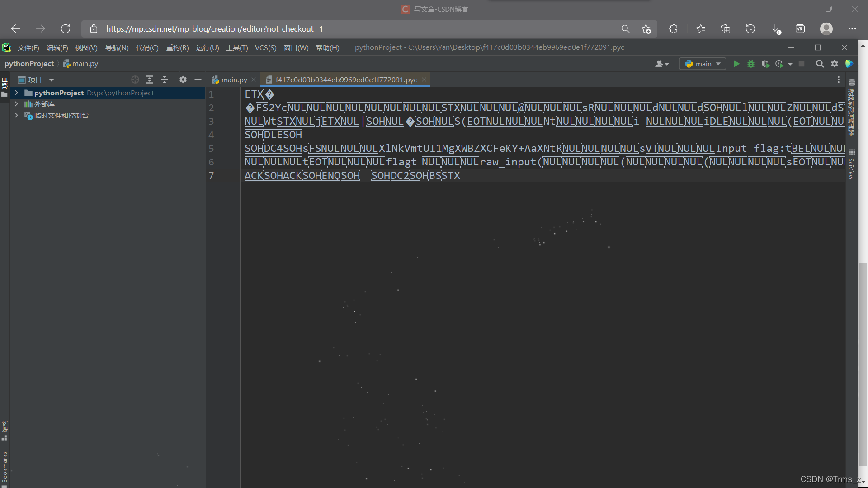Image resolution: width=868 pixels, height=488 pixels.
Task: Expand the pythonProject tree node
Action: (x=16, y=93)
